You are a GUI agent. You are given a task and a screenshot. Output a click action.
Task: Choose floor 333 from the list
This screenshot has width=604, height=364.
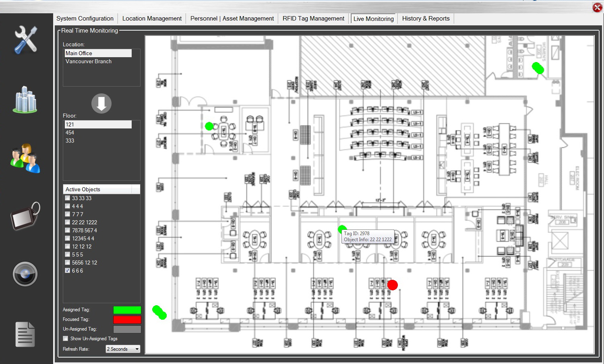pyautogui.click(x=70, y=141)
